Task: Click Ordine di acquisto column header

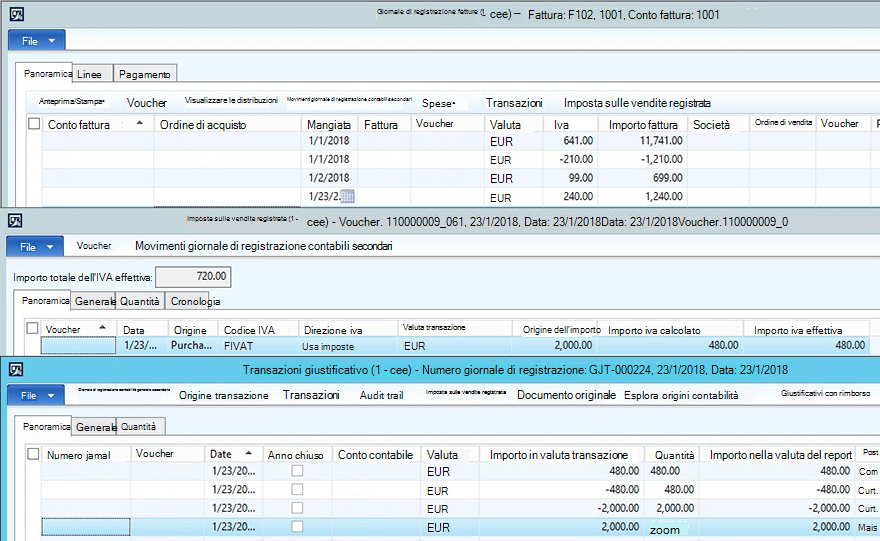Action: (x=227, y=125)
